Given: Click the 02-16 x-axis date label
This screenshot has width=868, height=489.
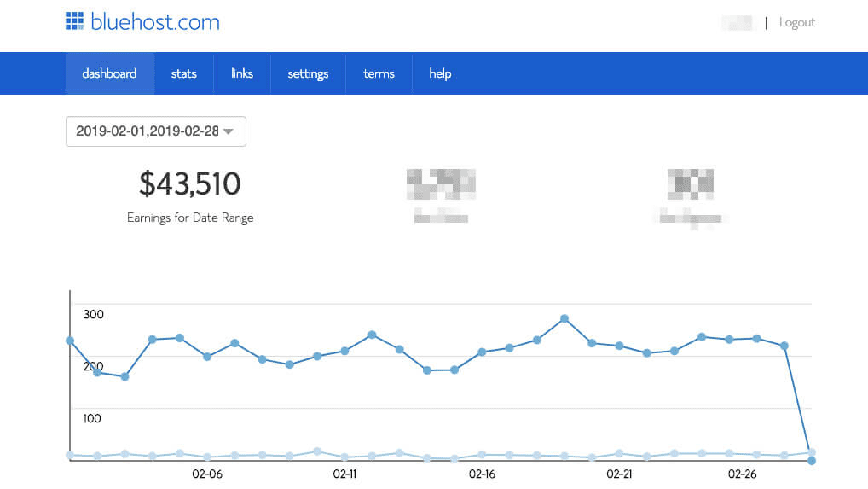Looking at the screenshot, I should click(x=482, y=474).
